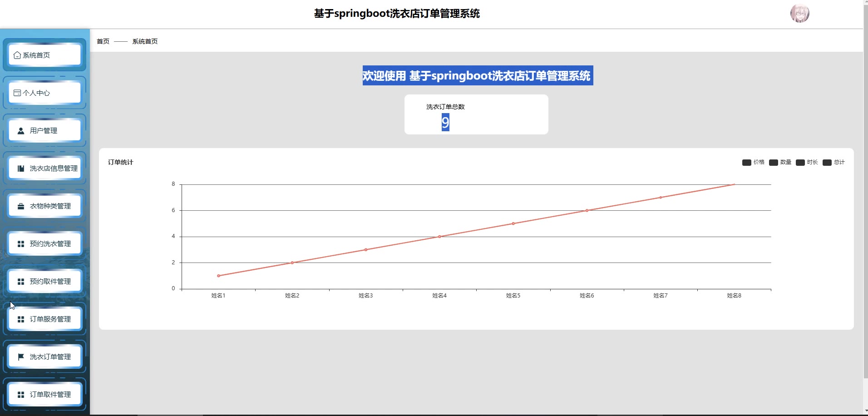Open 用户管理 in the sidebar
This screenshot has height=416, width=868.
(x=44, y=130)
